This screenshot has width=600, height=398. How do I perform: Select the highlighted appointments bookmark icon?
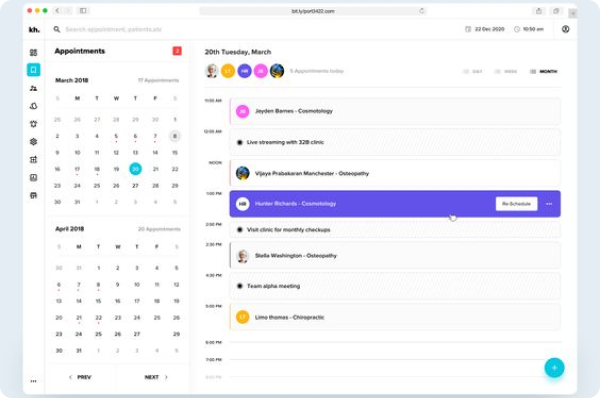pyautogui.click(x=34, y=70)
